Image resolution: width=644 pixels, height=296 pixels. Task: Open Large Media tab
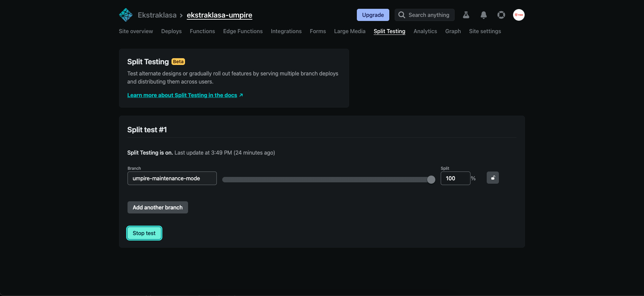point(350,31)
